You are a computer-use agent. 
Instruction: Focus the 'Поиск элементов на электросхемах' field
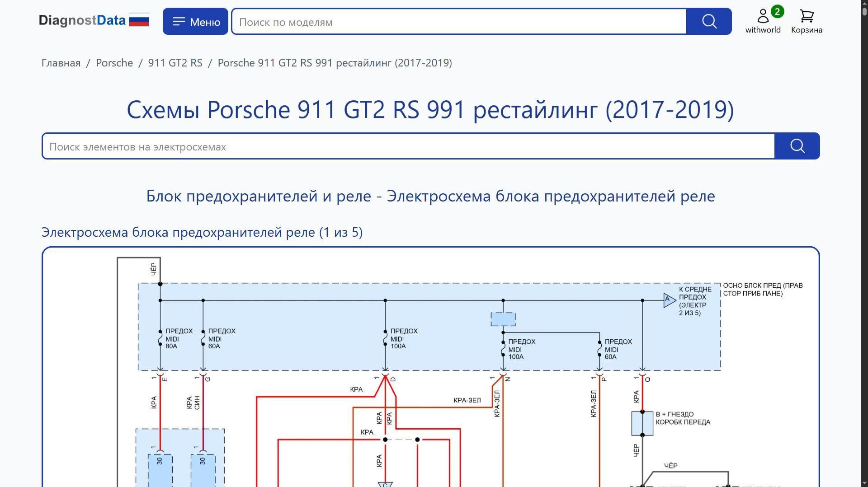(409, 146)
